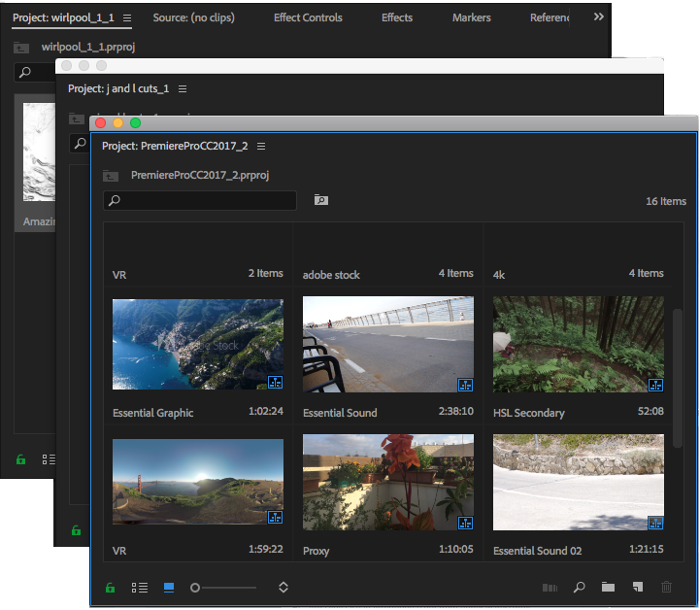Click the parent folder icon beside PremiereProCC2017_2.prproj
700x610 pixels.
(111, 176)
